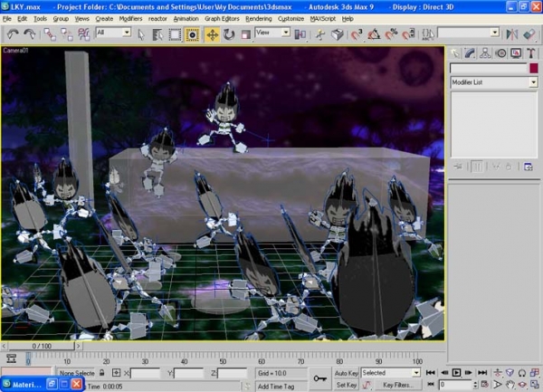The width and height of the screenshot is (543, 392).
Task: Toggle the 3D Snaps magnet button
Action: tap(357, 34)
